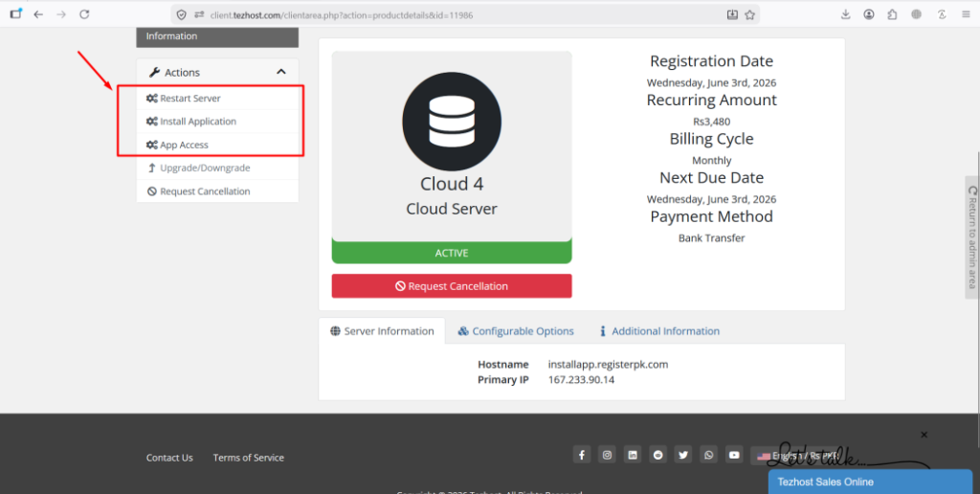Image resolution: width=980 pixels, height=494 pixels.
Task: Open Facebook social icon in footer
Action: (581, 455)
